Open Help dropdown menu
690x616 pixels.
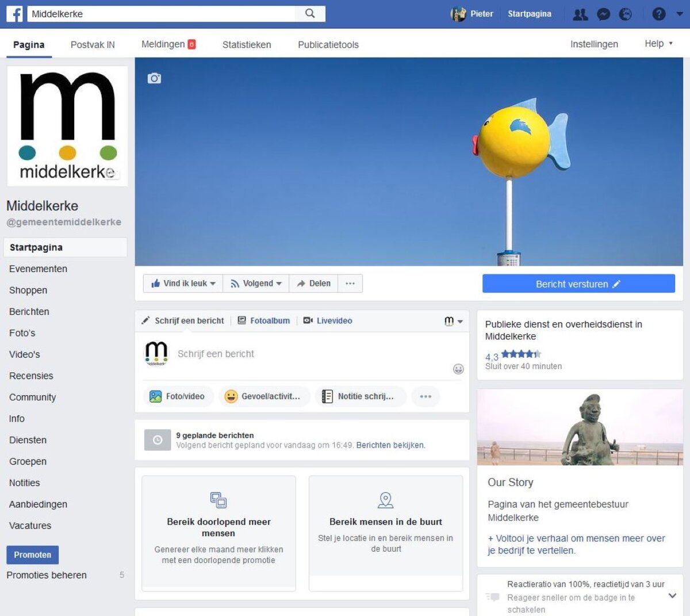coord(659,44)
